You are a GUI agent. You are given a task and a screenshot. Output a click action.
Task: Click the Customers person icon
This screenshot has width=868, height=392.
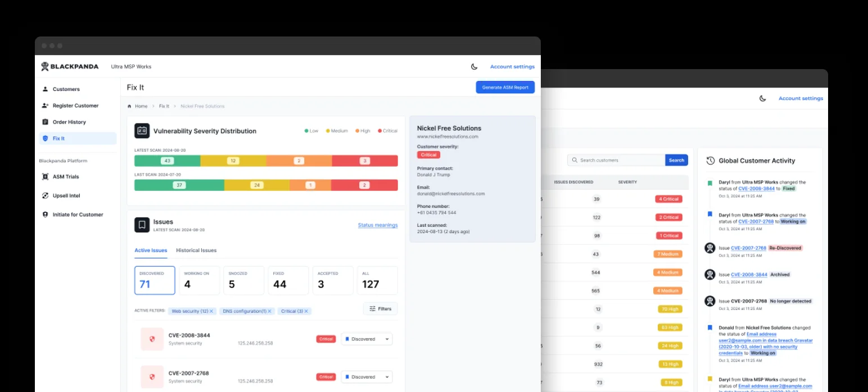(46, 89)
